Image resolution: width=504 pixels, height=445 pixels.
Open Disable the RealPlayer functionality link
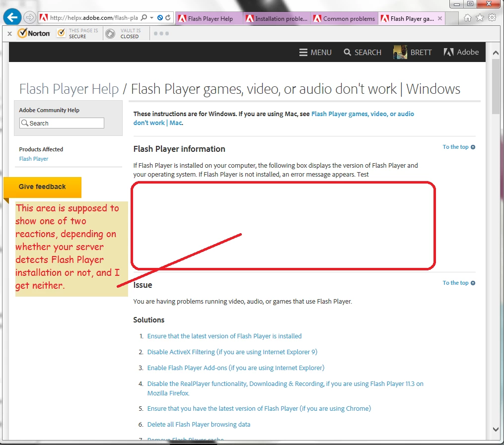pyautogui.click(x=285, y=388)
